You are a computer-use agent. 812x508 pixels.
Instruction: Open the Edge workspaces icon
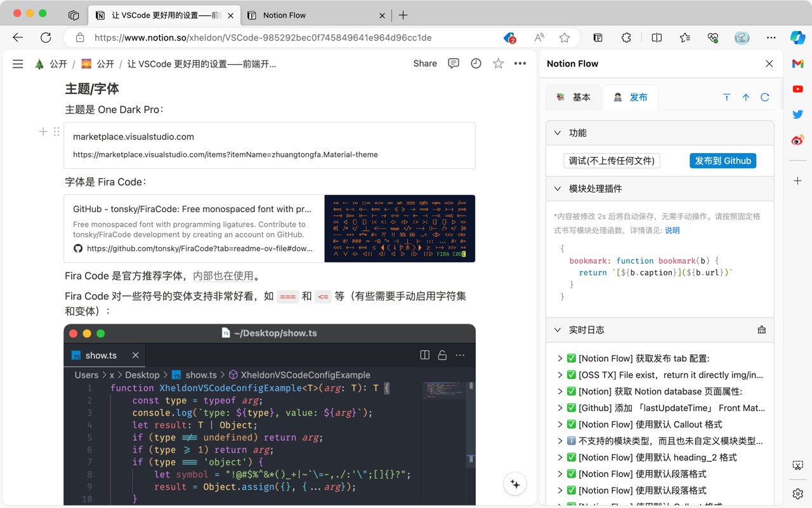74,15
